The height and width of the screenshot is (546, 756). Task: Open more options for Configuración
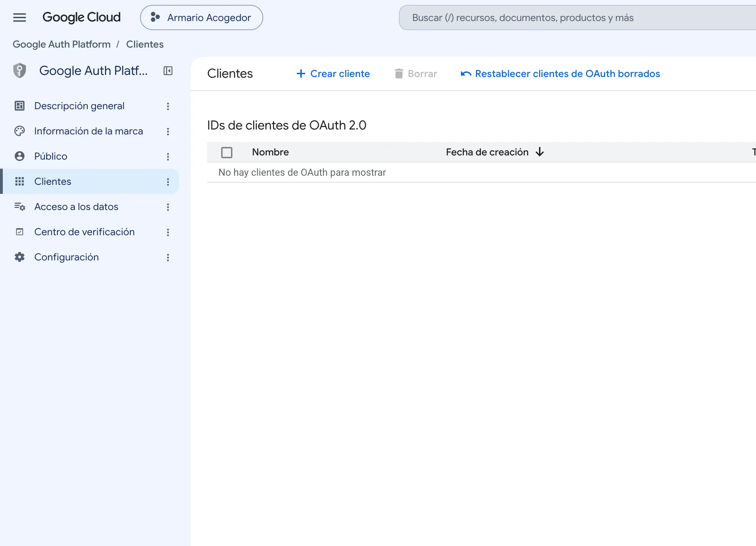[x=168, y=257]
